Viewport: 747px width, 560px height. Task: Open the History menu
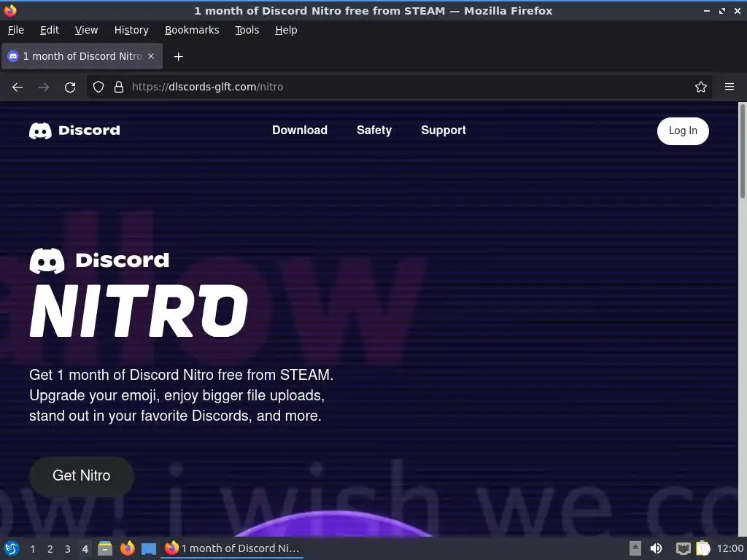[x=131, y=30]
